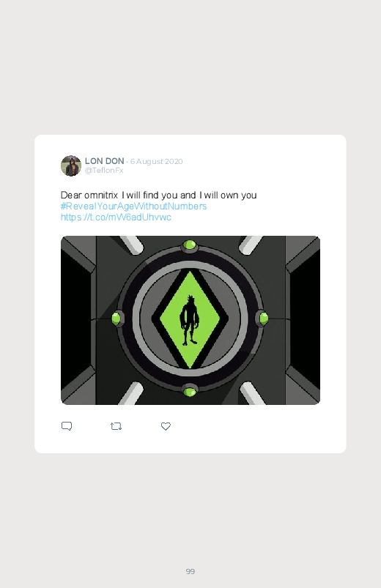Click the upper-left white tab on omnitrix
The height and width of the screenshot is (588, 381).
[x=130, y=245]
